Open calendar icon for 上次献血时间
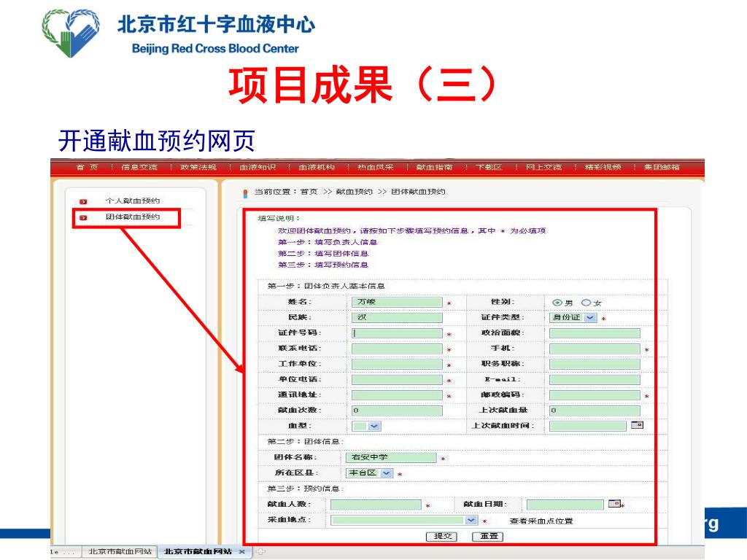747x560 pixels. [637, 425]
